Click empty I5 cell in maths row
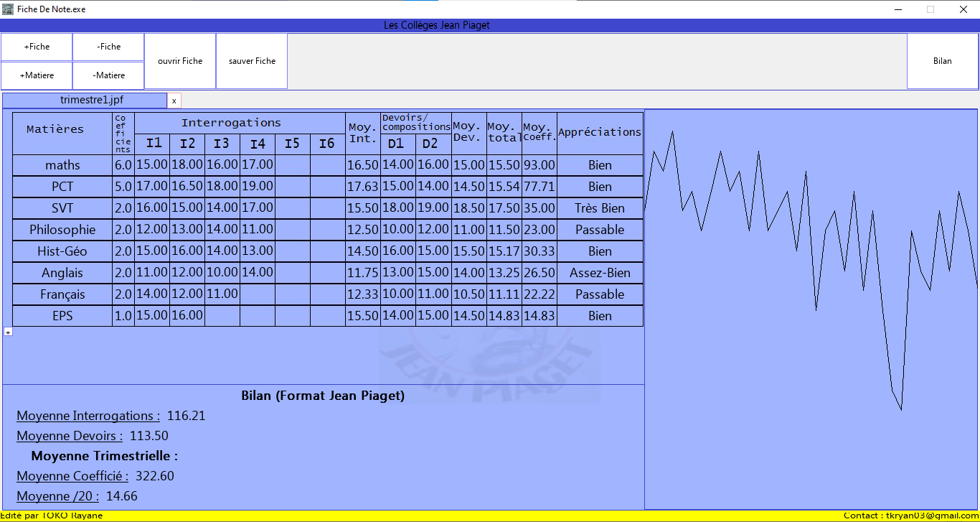980x522 pixels. pyautogui.click(x=293, y=165)
